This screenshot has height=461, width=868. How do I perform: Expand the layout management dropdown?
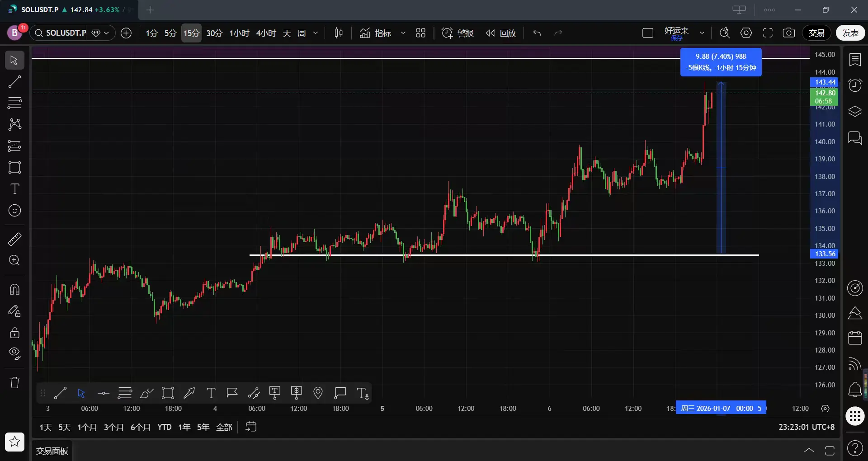coord(702,33)
